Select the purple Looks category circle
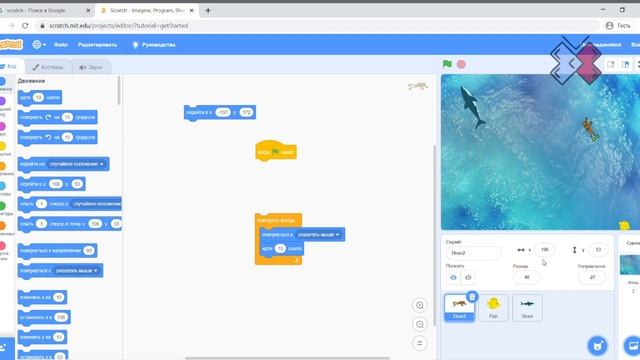This screenshot has width=640, height=360. pyautogui.click(x=2, y=100)
